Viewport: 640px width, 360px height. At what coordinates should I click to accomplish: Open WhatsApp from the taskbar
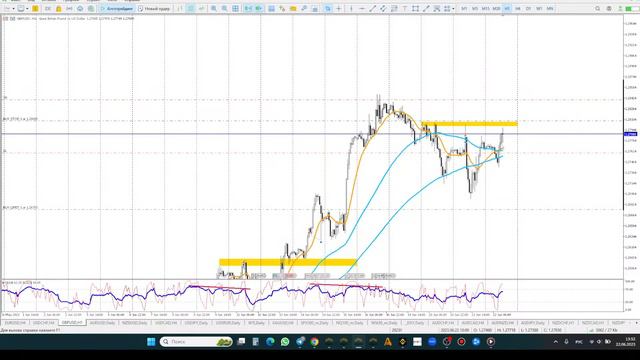coord(285,342)
